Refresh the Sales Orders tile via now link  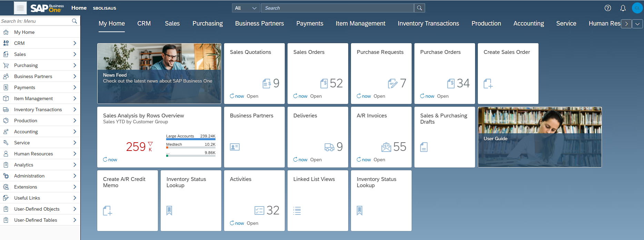click(300, 96)
